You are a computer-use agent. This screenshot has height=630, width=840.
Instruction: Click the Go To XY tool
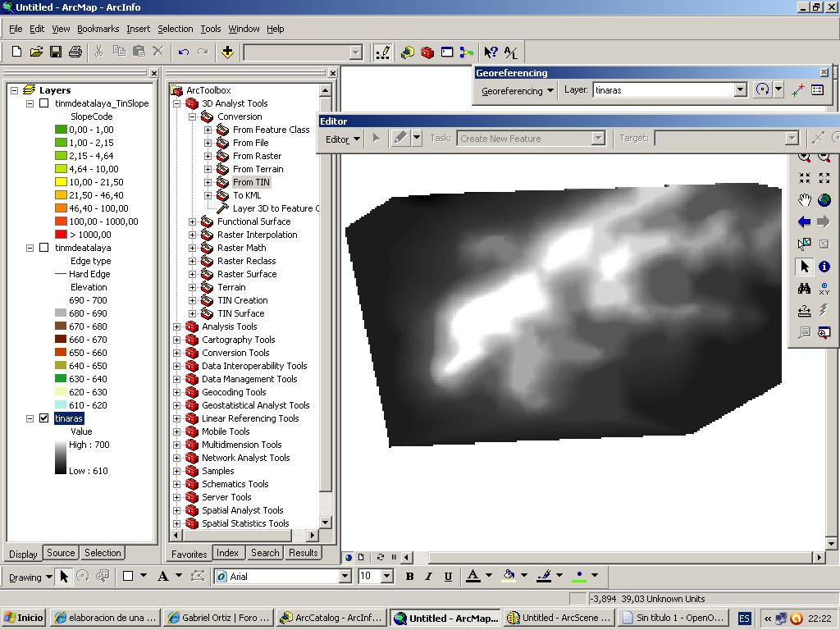tap(824, 288)
